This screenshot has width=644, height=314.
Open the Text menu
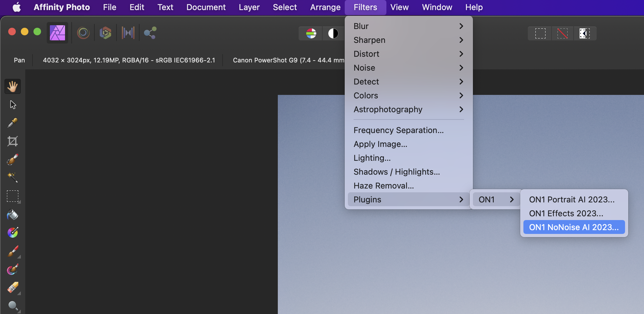[x=165, y=7]
